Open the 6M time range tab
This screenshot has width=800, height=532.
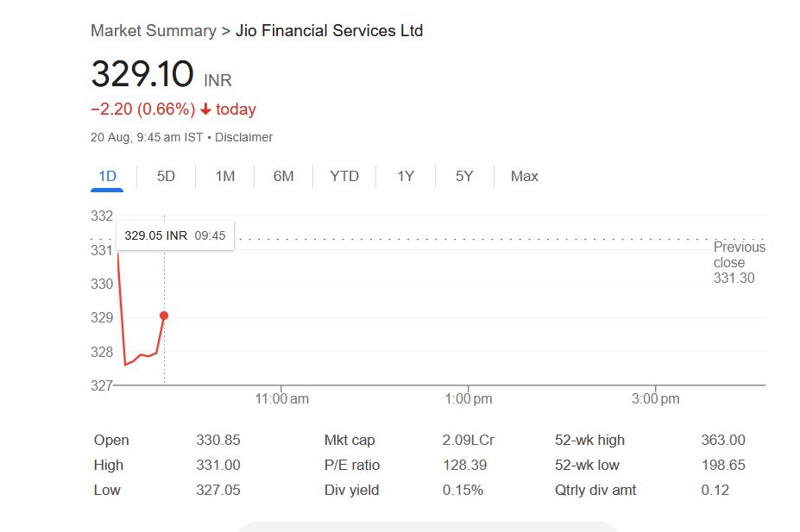(283, 176)
